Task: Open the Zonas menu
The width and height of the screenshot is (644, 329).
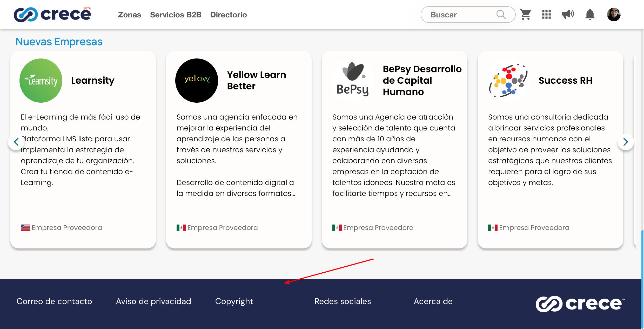Action: 129,15
